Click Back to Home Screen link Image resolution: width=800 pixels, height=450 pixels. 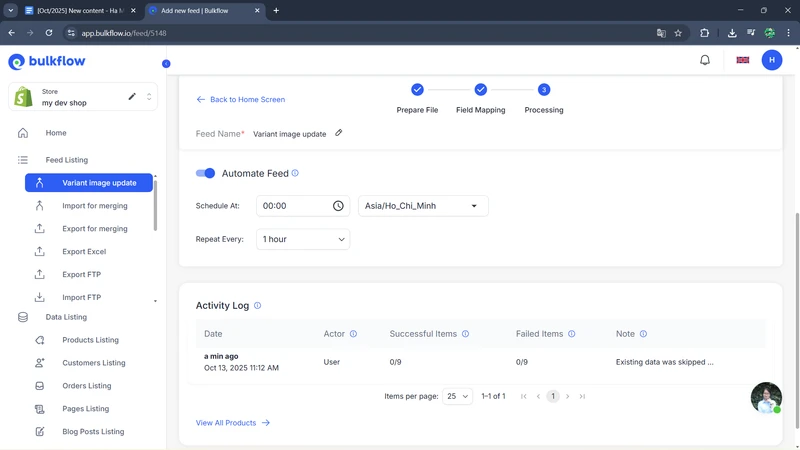tap(241, 100)
